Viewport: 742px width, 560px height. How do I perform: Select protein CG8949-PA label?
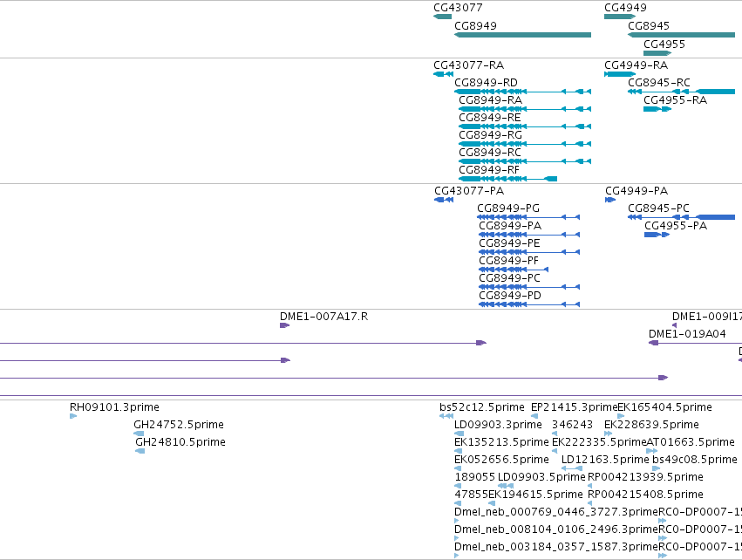point(510,226)
